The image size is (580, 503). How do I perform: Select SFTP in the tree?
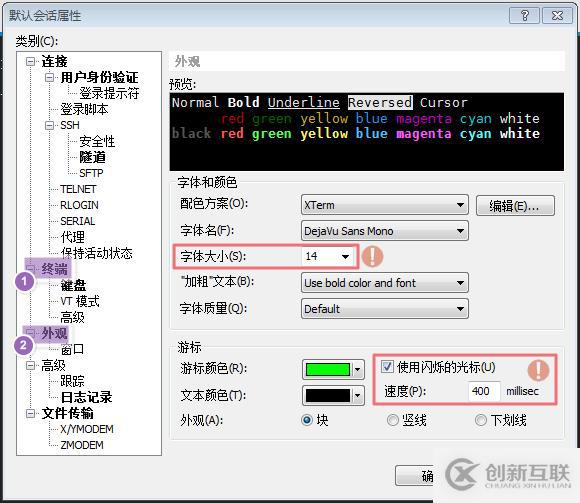pos(91,173)
